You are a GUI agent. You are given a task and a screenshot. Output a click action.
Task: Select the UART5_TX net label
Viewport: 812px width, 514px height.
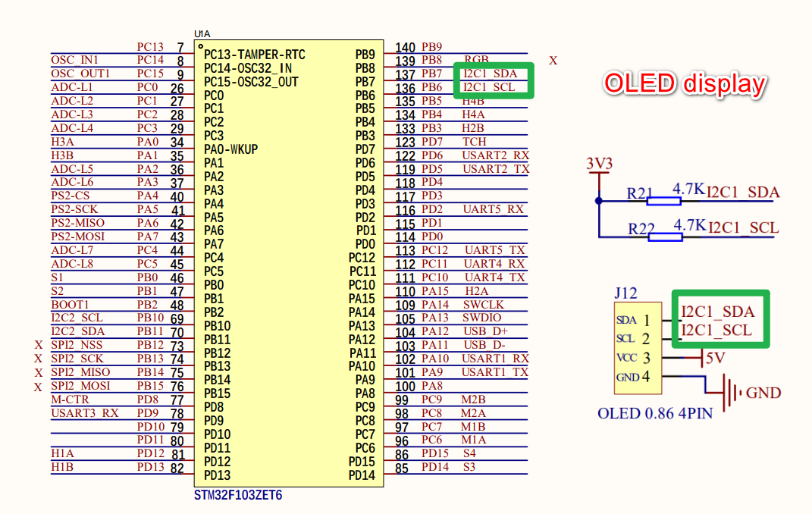tap(494, 250)
